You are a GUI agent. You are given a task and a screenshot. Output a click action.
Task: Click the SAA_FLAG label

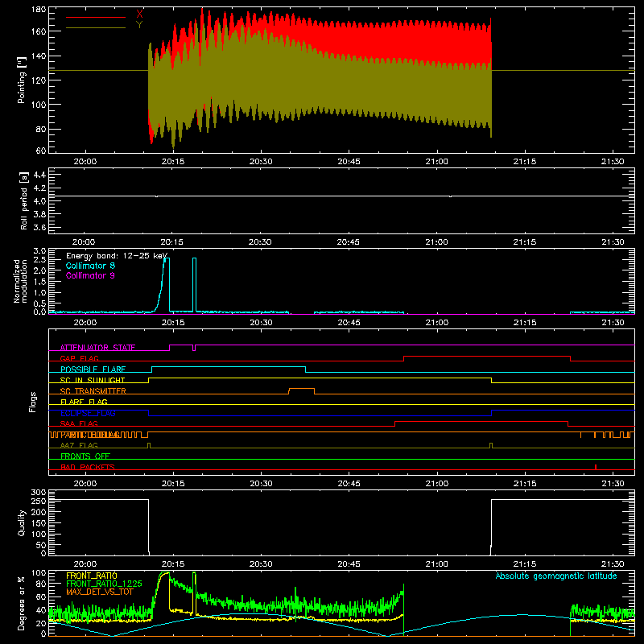click(x=79, y=423)
